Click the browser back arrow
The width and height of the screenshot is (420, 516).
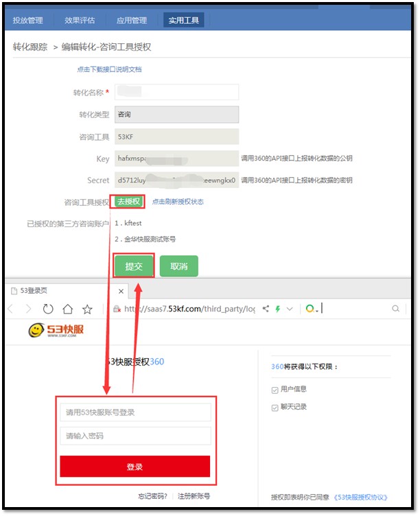(10, 309)
